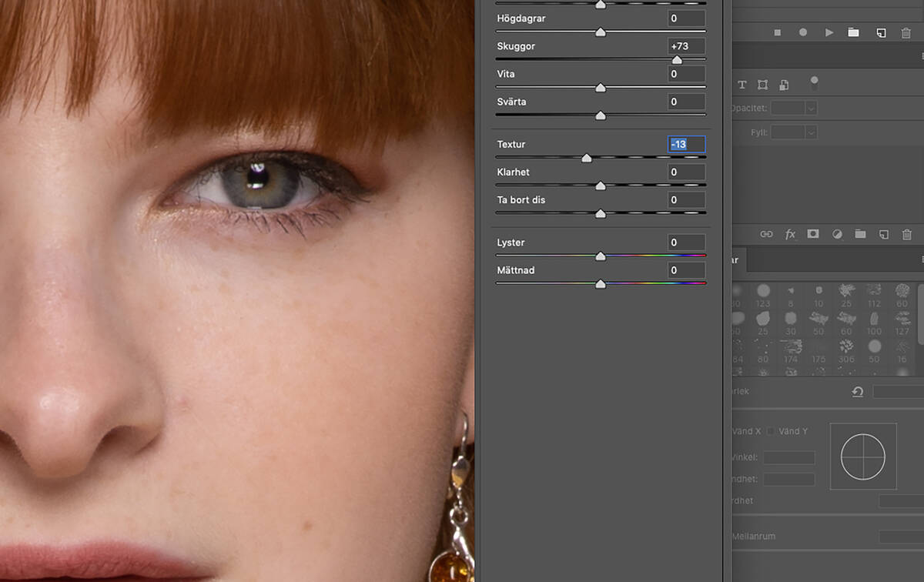
Task: Select the type layer filter T icon
Action: point(742,85)
